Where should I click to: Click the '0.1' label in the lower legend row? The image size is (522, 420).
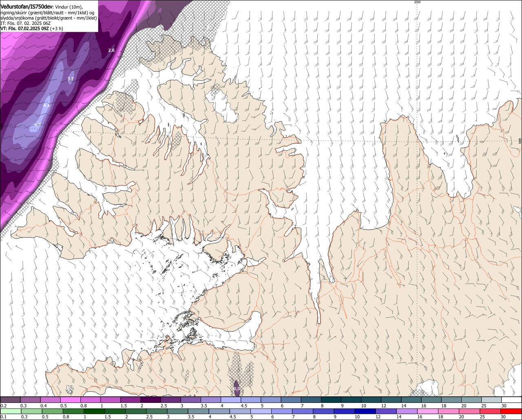click(x=4, y=417)
